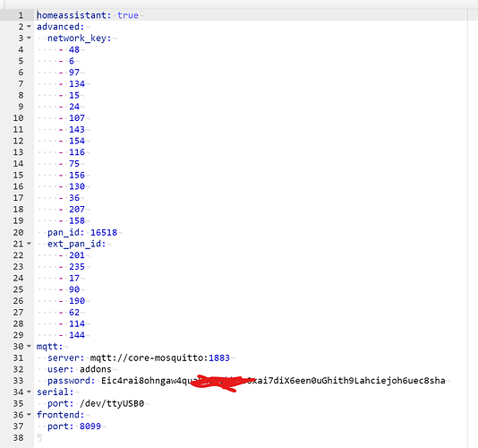This screenshot has height=448, width=478.
Task: Place cursor on pan_id value 16518
Action: (104, 233)
